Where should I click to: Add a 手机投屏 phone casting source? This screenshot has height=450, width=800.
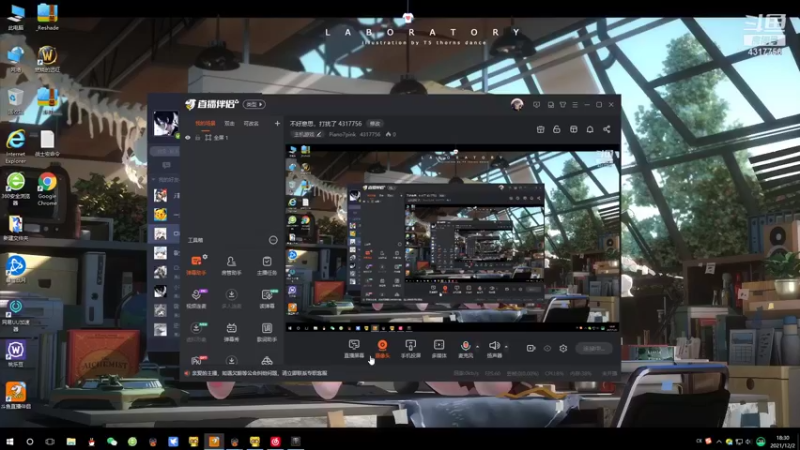(410, 348)
